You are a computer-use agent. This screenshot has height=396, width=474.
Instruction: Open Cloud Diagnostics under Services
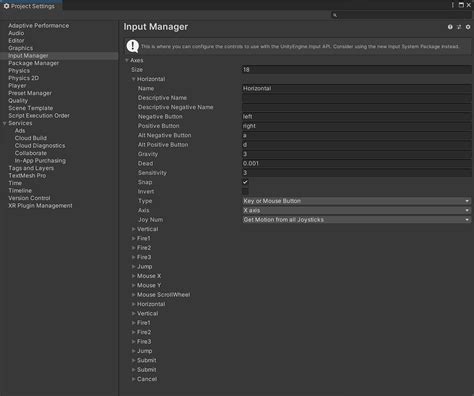pyautogui.click(x=40, y=146)
